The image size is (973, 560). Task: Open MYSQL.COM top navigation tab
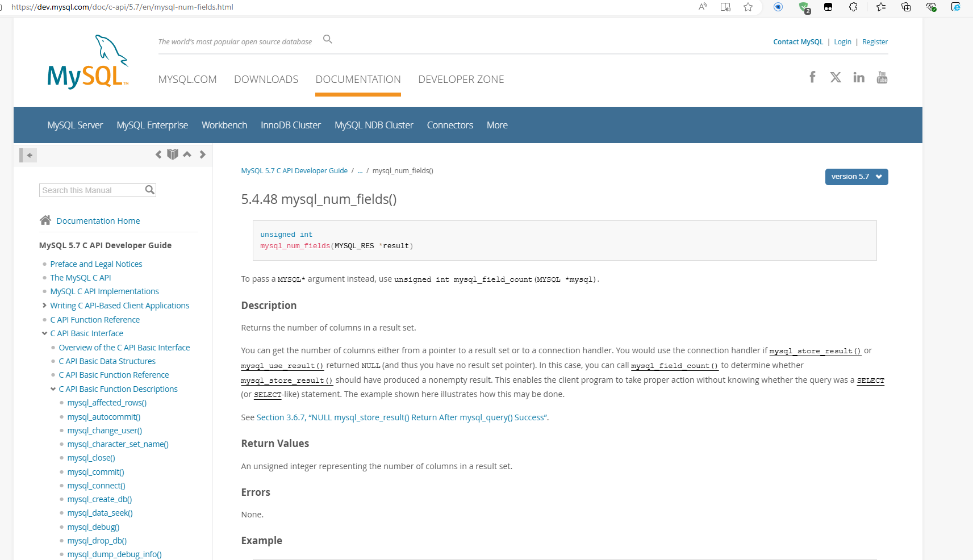[187, 80]
